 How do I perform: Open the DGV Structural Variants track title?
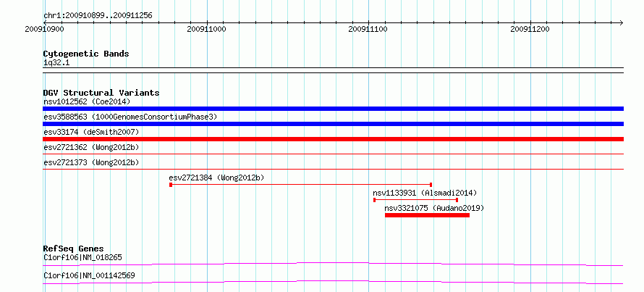(101, 93)
